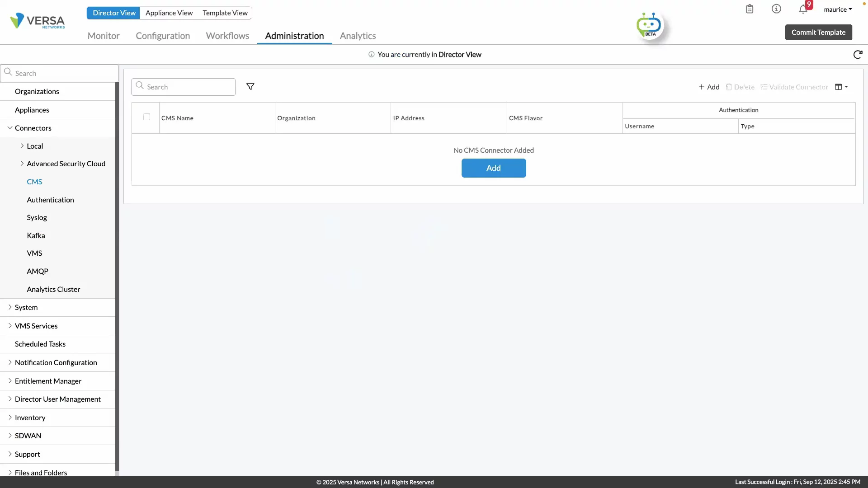Click the blue Add button

[493, 168]
